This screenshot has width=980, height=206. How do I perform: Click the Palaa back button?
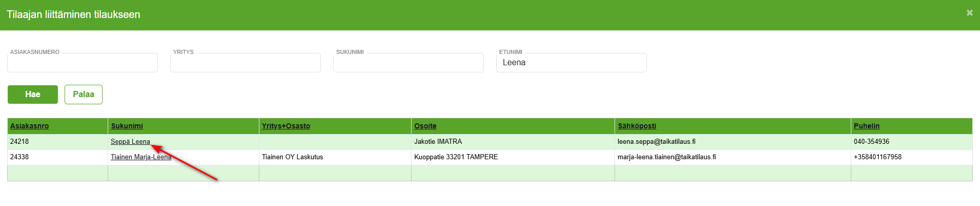(84, 95)
